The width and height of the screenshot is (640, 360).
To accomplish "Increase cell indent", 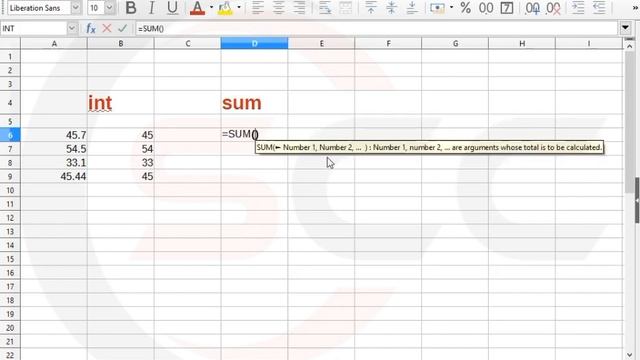I will coord(578,8).
